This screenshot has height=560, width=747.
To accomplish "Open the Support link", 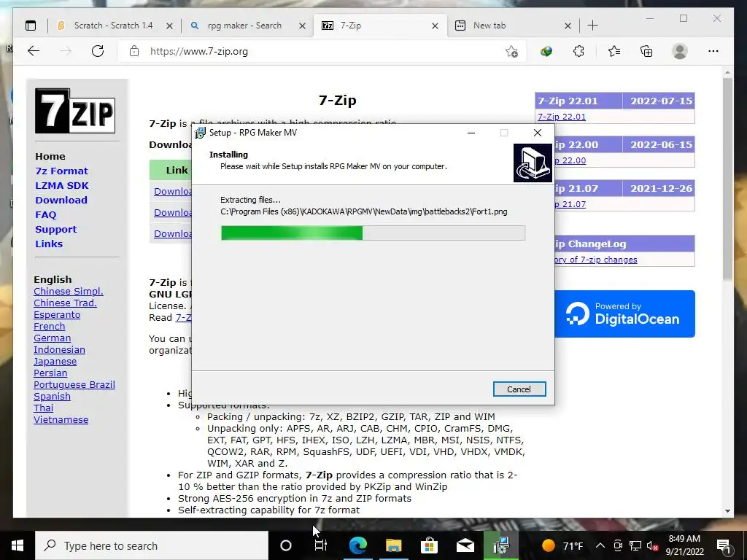I will pos(55,230).
